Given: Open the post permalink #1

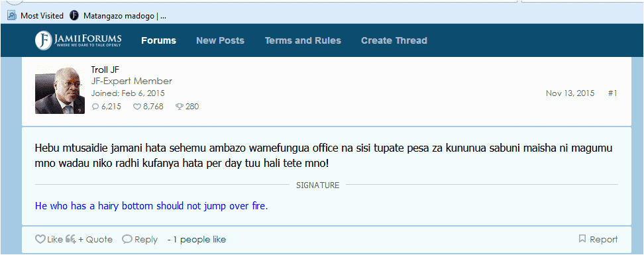Looking at the screenshot, I should point(612,93).
